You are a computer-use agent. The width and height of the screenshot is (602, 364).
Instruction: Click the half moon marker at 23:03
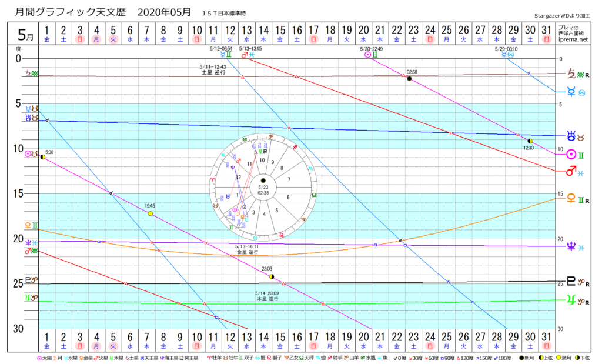(x=271, y=276)
